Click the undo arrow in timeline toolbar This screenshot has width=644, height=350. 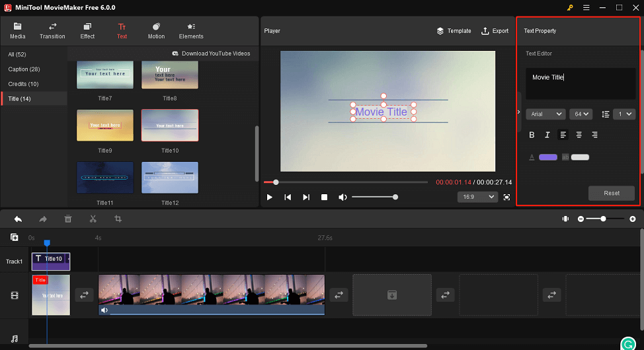click(18, 219)
